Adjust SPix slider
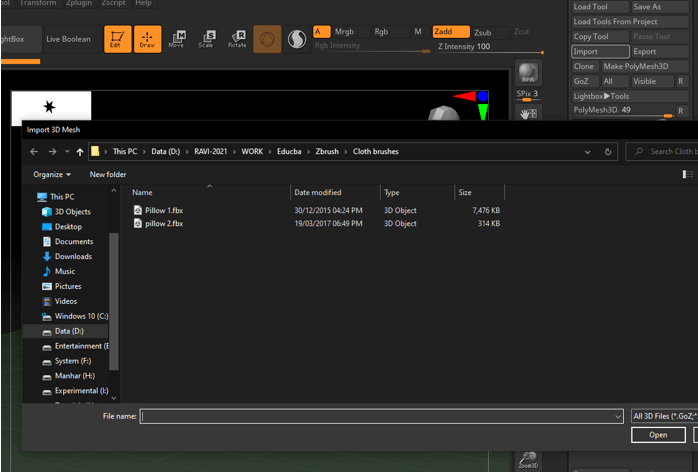The height and width of the screenshot is (472, 698). point(528,96)
